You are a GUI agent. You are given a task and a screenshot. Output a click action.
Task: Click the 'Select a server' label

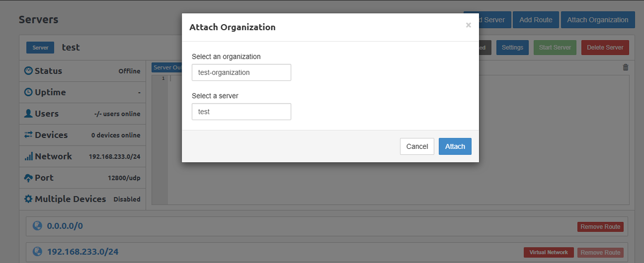coord(215,96)
